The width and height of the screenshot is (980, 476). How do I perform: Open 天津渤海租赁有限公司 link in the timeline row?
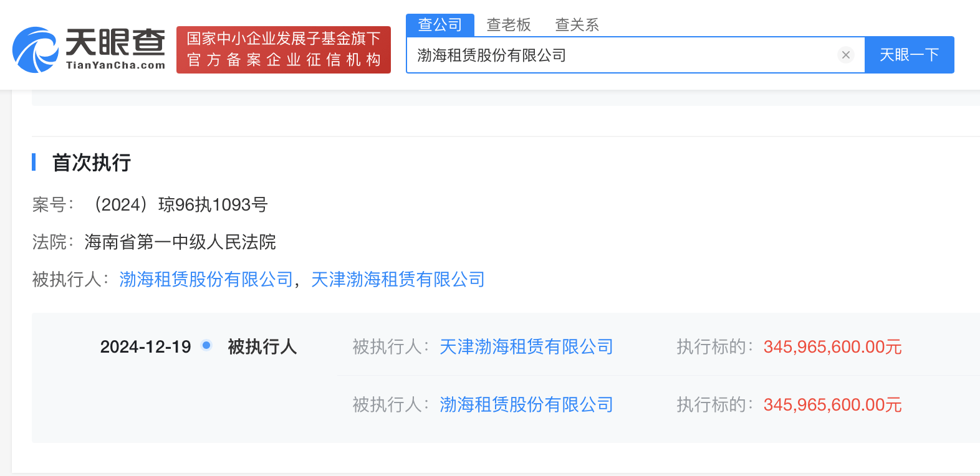526,346
